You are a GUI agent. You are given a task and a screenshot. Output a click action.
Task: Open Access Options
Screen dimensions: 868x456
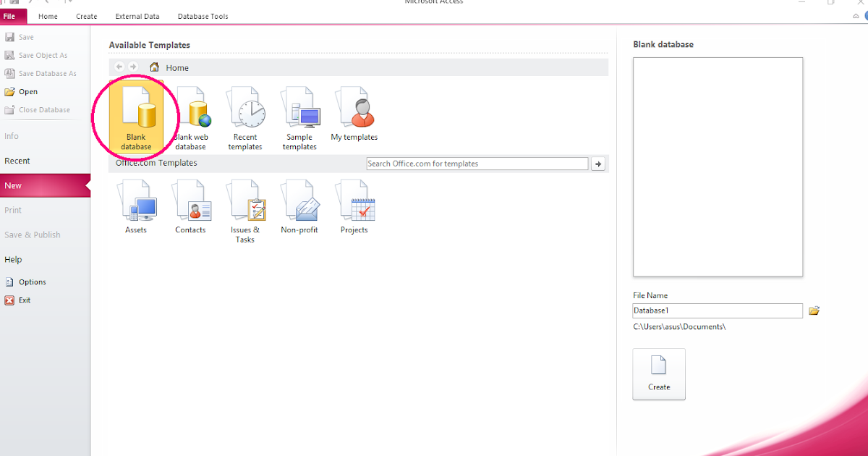point(32,282)
